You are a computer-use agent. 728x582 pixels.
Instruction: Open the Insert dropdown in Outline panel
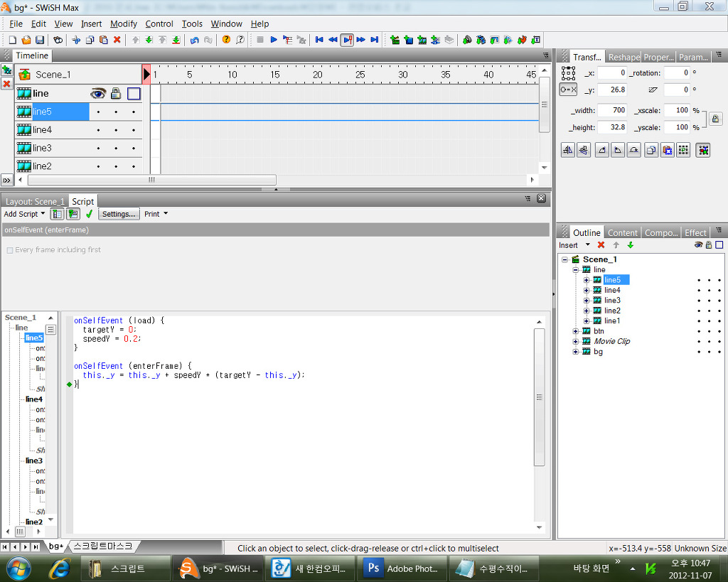574,245
